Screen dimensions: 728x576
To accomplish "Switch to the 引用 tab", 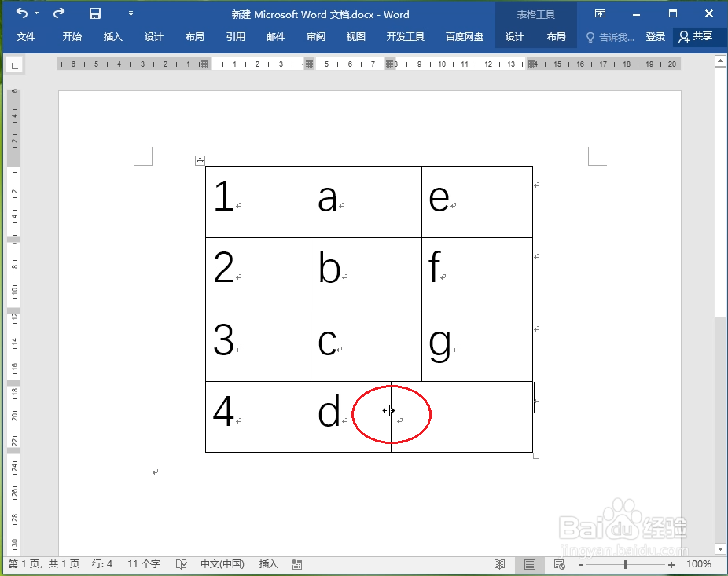I will 235,37.
